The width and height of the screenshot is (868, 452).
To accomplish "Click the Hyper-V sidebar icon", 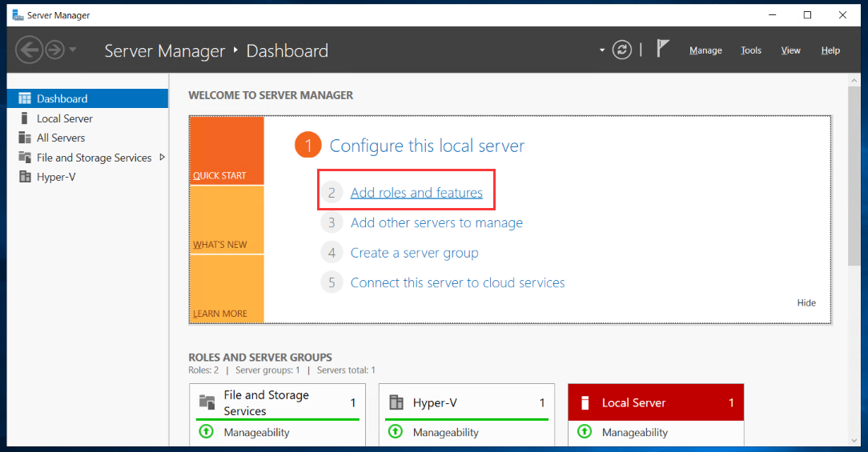I will [x=25, y=177].
